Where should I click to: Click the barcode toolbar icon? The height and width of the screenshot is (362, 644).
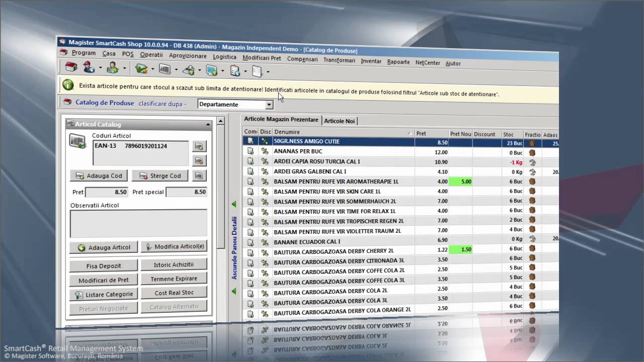click(165, 69)
